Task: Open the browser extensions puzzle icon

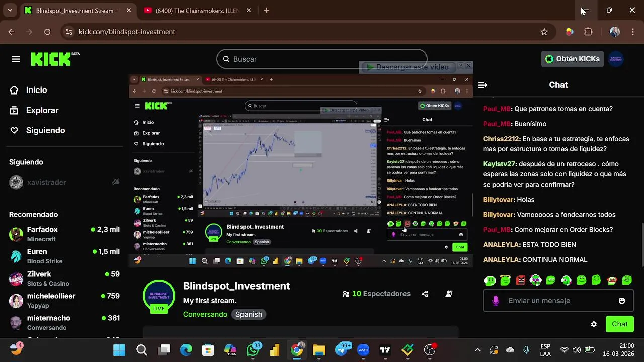Action: (x=588, y=32)
